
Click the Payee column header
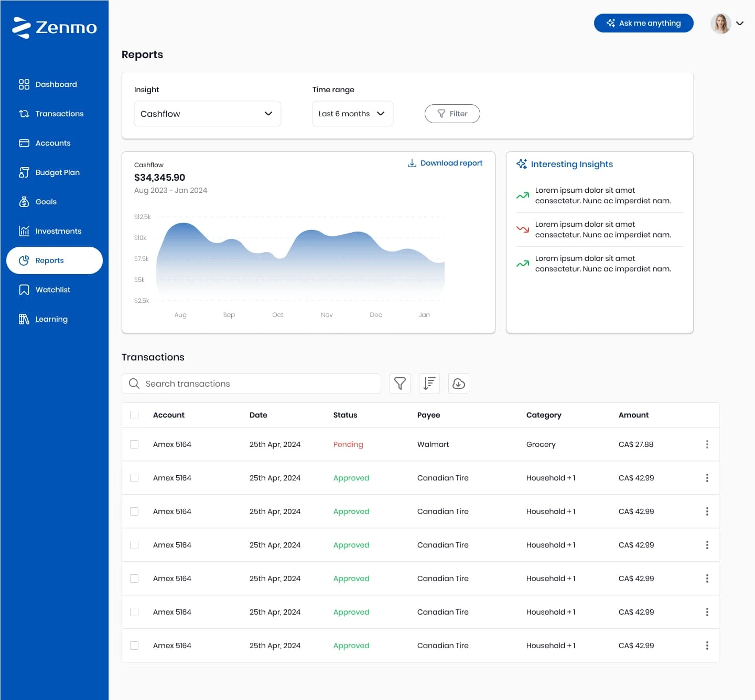pos(429,415)
